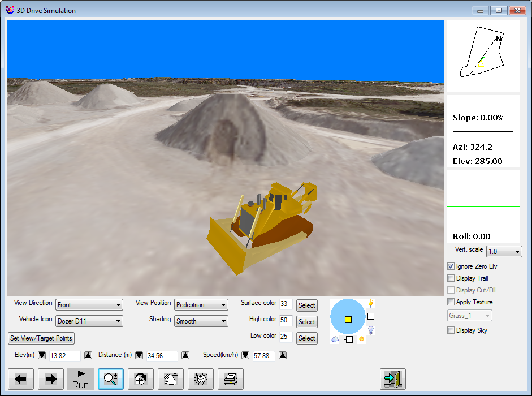Click the Low color value field
Image resolution: width=532 pixels, height=396 pixels.
pos(286,336)
